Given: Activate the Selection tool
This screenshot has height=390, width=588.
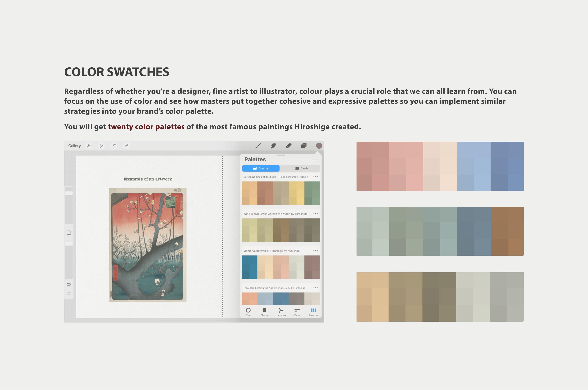Looking at the screenshot, I should point(114,146).
